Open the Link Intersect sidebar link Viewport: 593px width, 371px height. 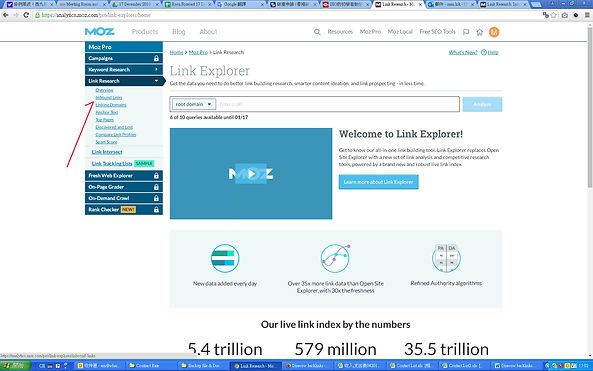tap(107, 152)
